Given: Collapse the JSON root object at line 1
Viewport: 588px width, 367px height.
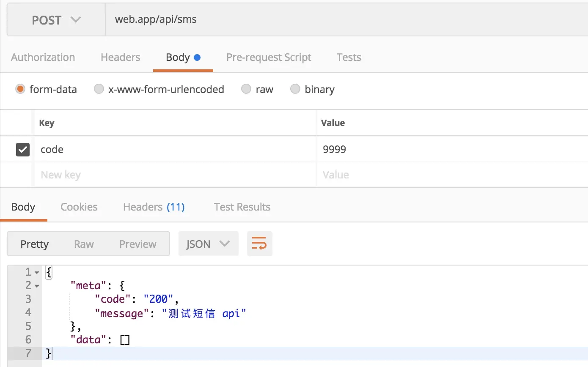Looking at the screenshot, I should (x=37, y=272).
